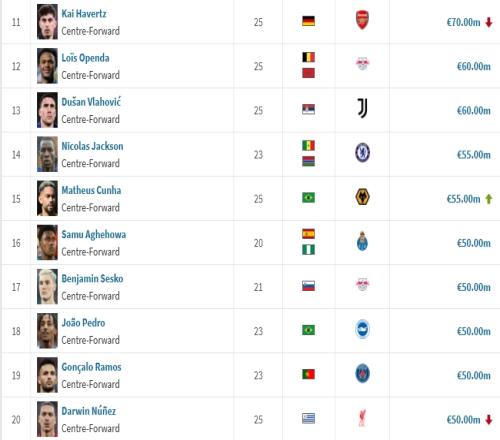Screen dimensions: 500x440
Task: Open Kai Havertz player profile link
Action: 84,14
